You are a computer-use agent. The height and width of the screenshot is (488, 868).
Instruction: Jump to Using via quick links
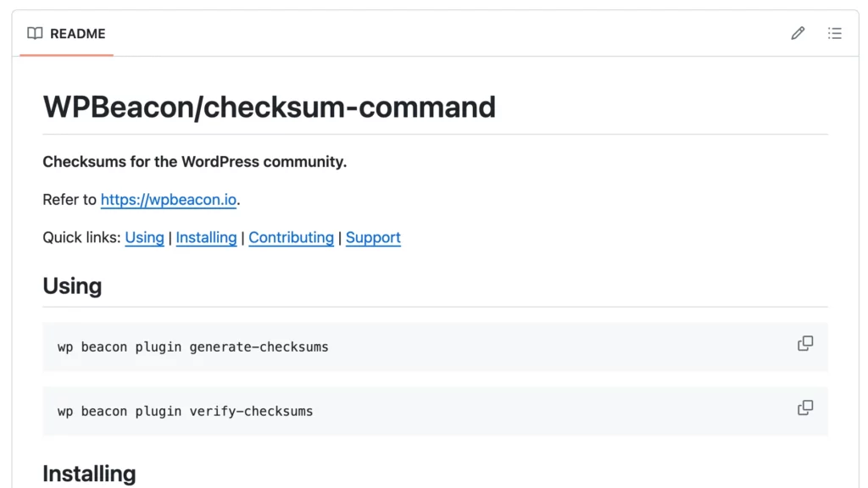(x=144, y=237)
